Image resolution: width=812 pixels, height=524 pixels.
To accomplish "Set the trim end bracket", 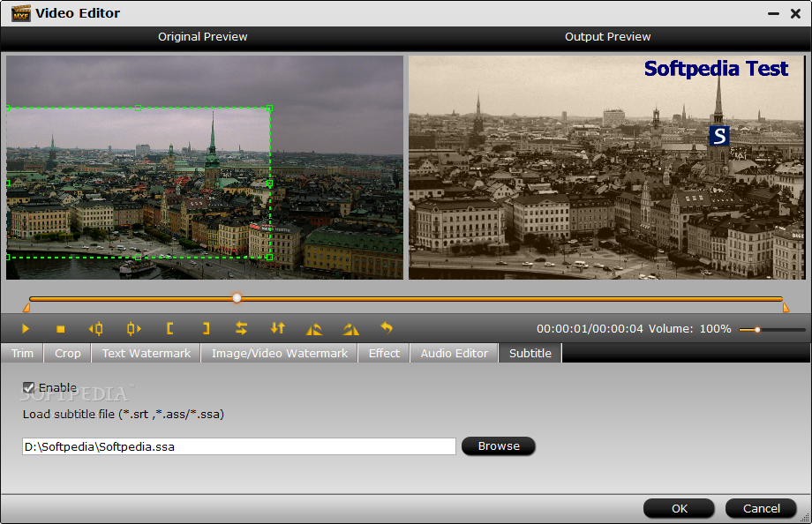I will pyautogui.click(x=207, y=329).
